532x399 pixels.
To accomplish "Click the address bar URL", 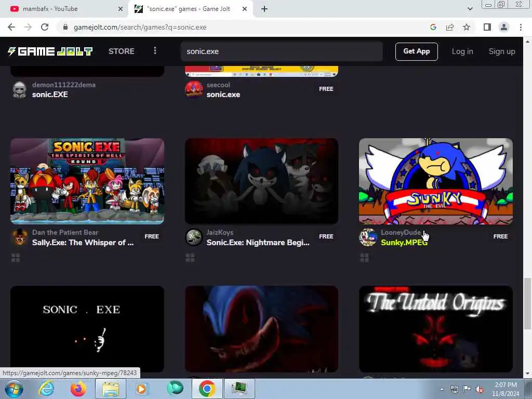I will pyautogui.click(x=140, y=27).
